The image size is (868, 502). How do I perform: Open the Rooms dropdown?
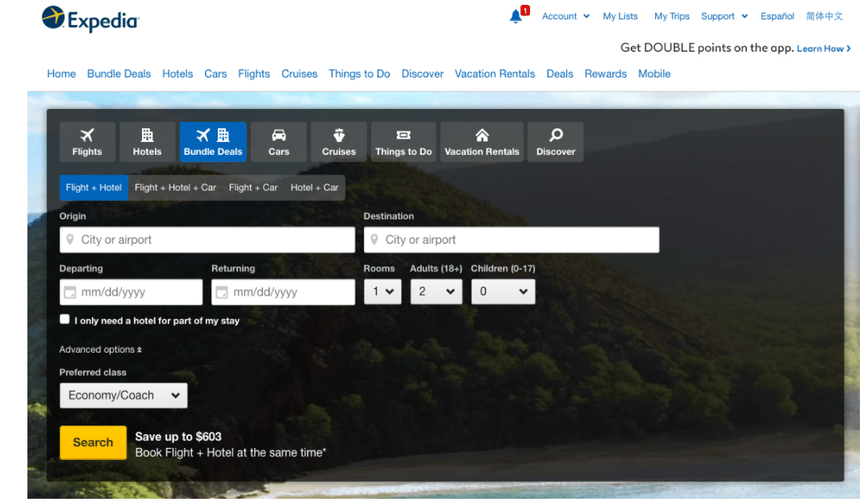[382, 292]
